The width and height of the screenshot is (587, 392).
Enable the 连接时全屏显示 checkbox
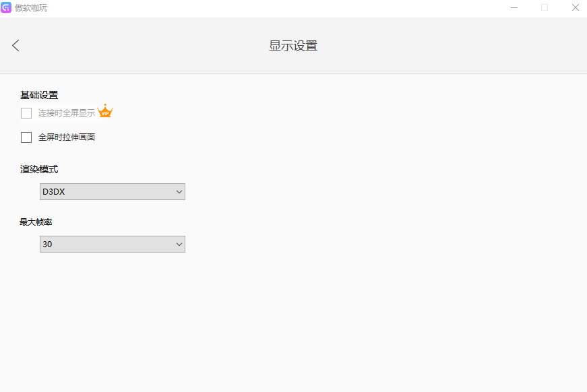point(26,112)
